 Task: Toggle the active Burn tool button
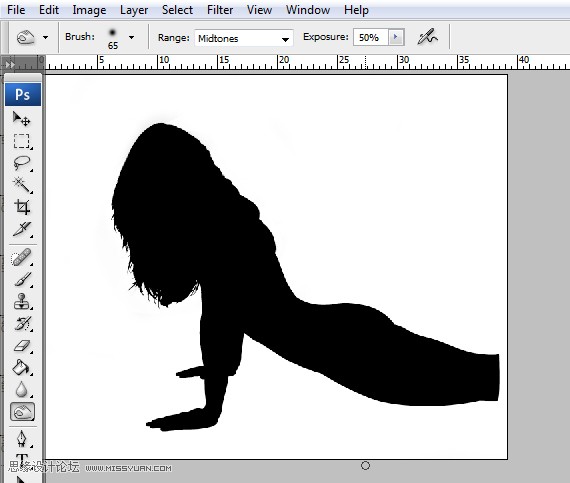click(x=22, y=412)
